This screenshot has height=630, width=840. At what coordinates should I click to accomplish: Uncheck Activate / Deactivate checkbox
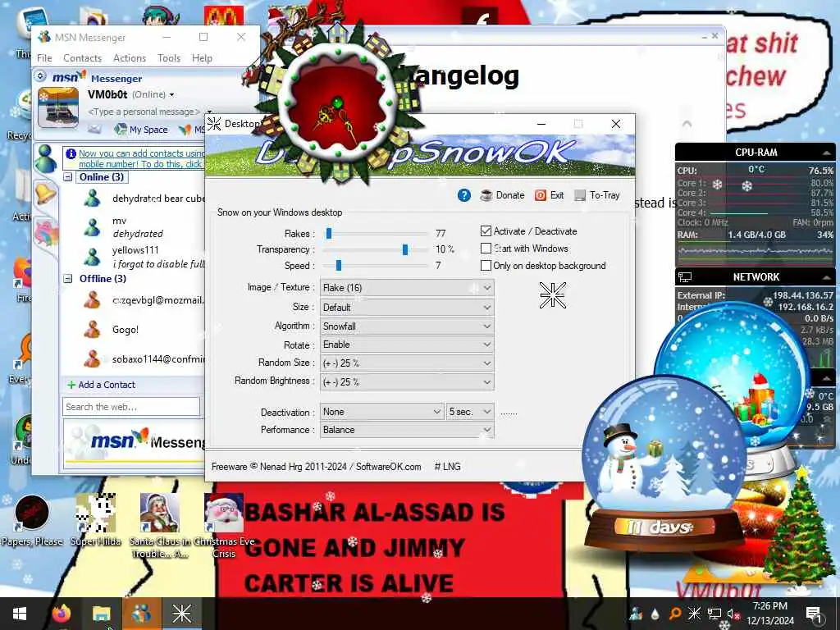486,231
